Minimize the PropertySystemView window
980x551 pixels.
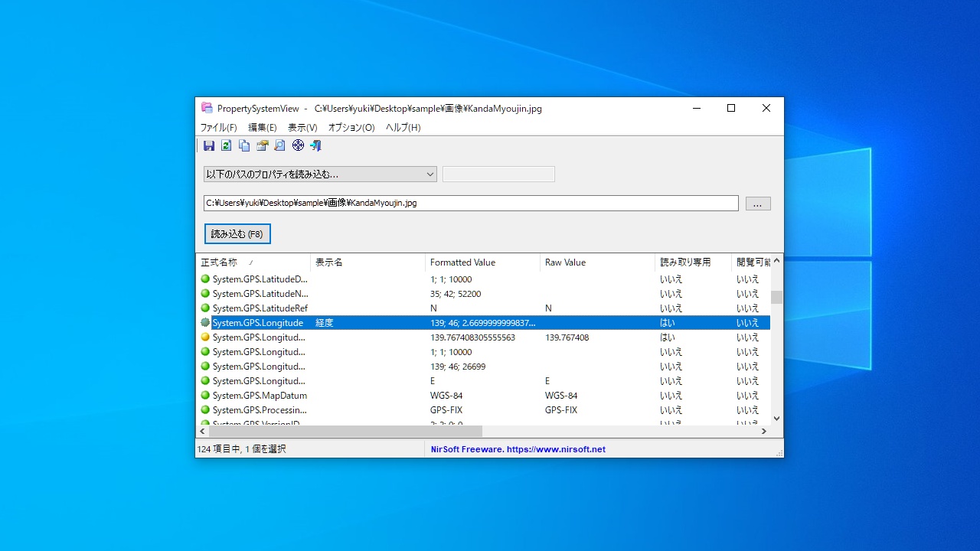(696, 108)
